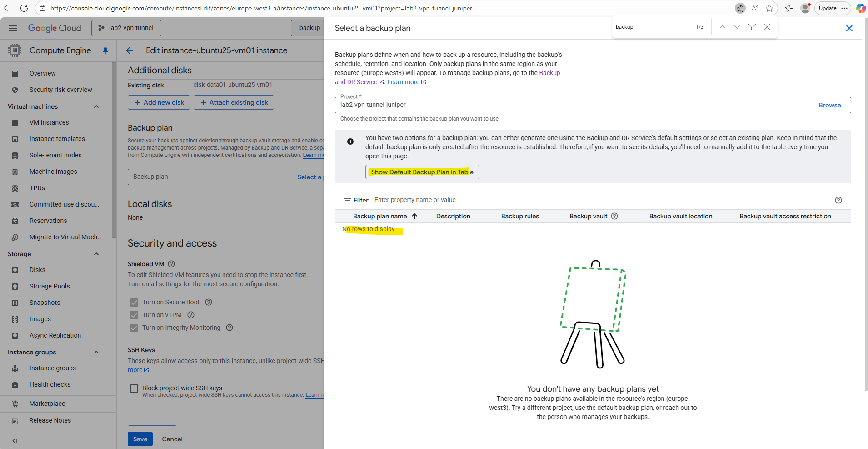Open Instance templates page

(x=57, y=139)
